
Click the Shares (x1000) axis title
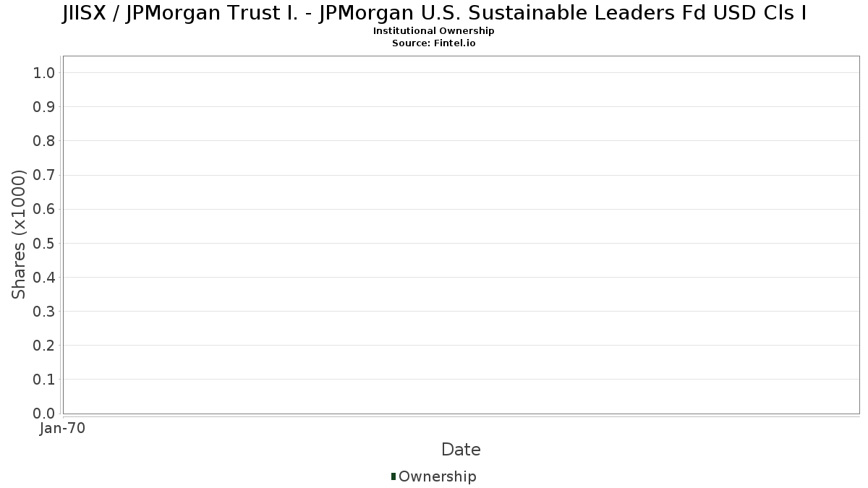pyautogui.click(x=19, y=234)
